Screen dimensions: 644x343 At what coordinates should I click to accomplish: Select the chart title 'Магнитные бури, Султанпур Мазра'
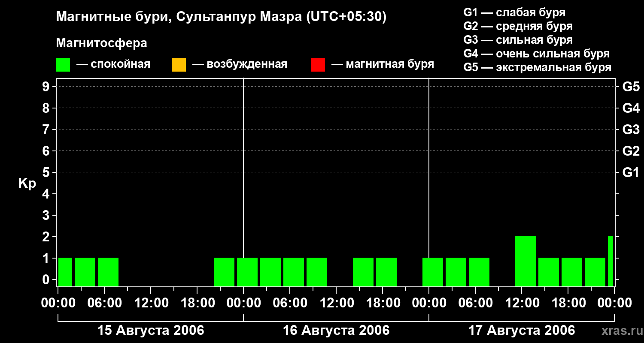tap(179, 17)
